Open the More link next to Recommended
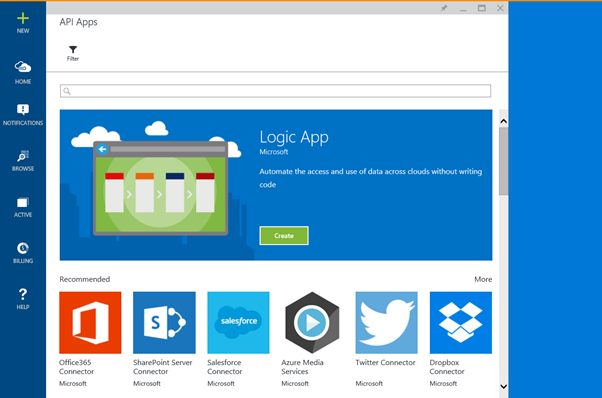Screen dimensions: 602x398 pyautogui.click(x=483, y=279)
